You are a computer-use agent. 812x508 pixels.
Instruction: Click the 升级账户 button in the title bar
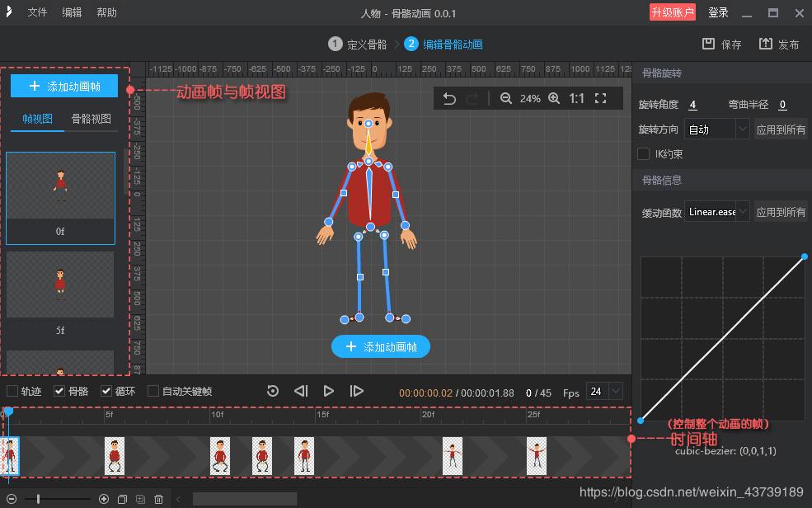[673, 12]
